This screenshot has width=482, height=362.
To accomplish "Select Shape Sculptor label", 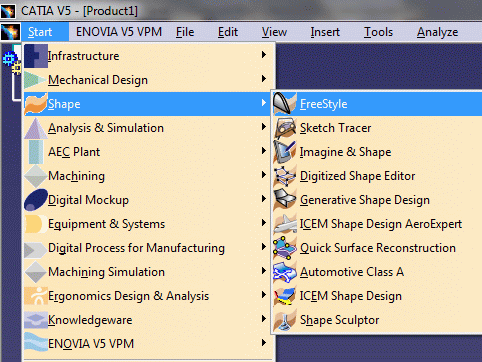I will click(x=339, y=320).
